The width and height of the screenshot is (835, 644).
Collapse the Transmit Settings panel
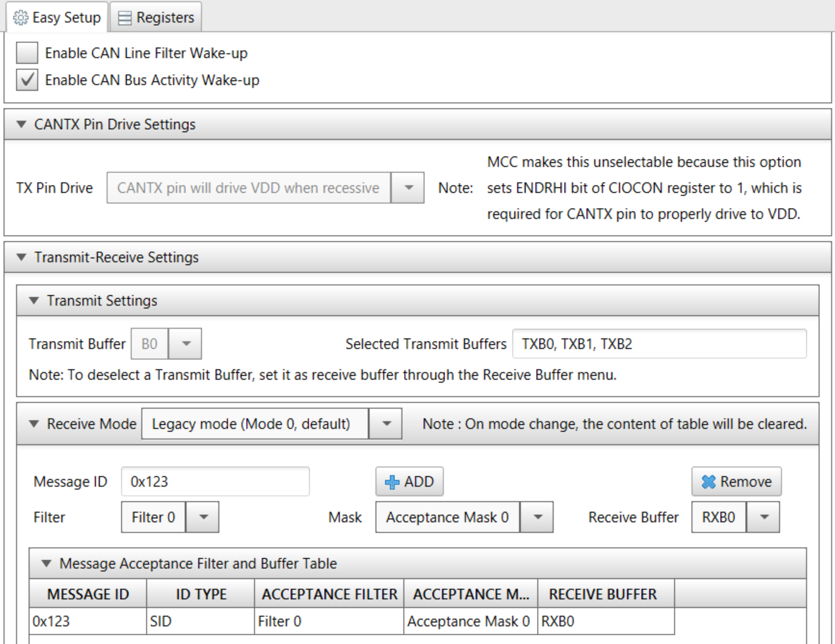pos(34,301)
